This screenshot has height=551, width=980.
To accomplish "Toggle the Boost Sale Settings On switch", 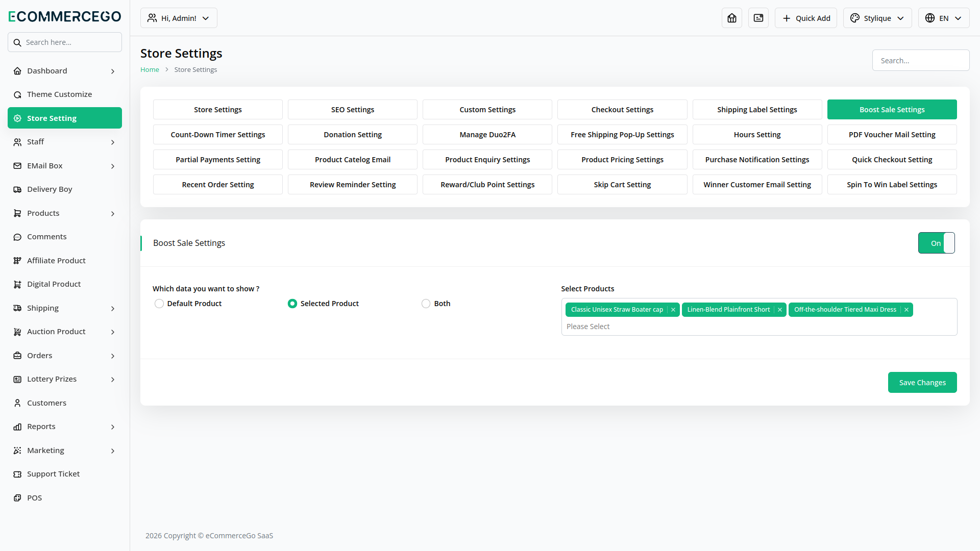I will tap(936, 243).
